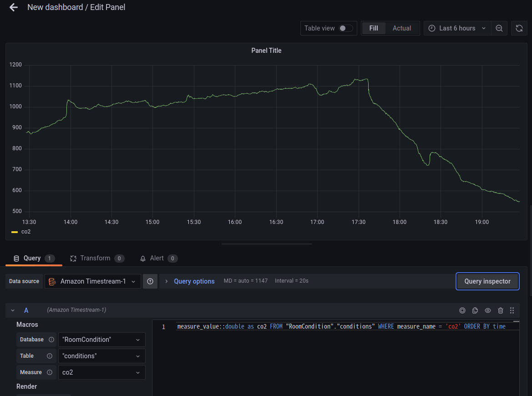This screenshot has width=532, height=396.
Task: Click the Table info icon
Action: point(50,356)
